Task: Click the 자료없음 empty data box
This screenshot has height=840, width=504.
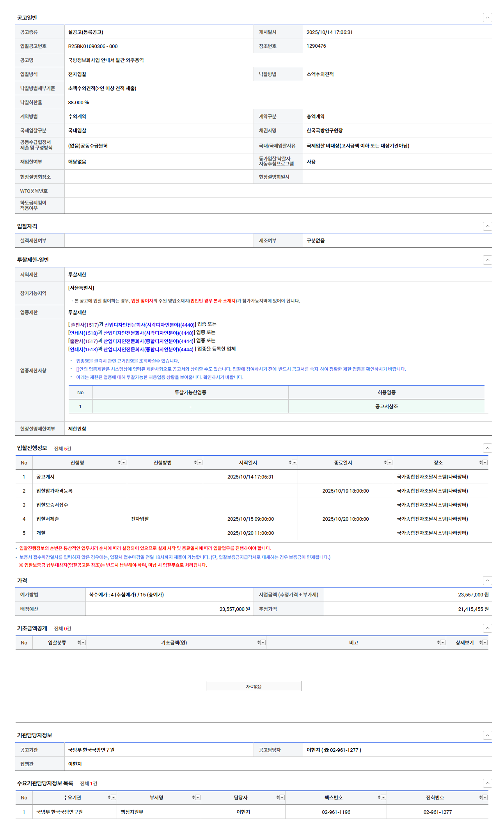Action: 254,686
